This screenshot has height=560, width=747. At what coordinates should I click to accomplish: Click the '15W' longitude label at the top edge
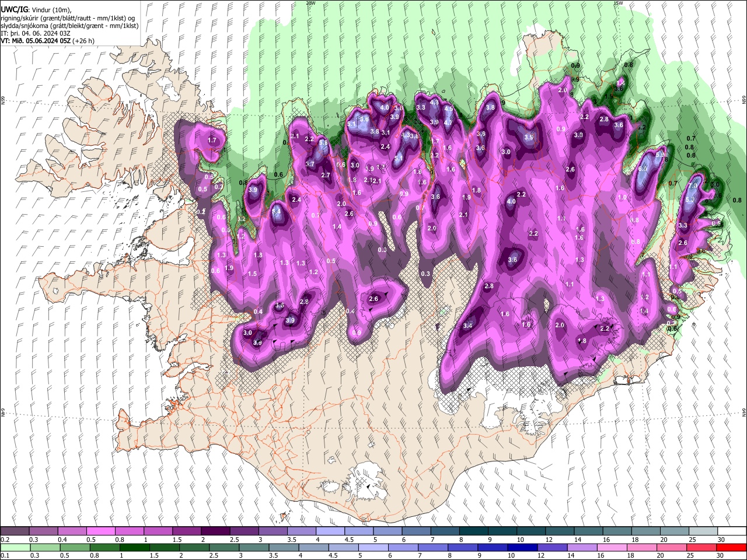click(618, 3)
